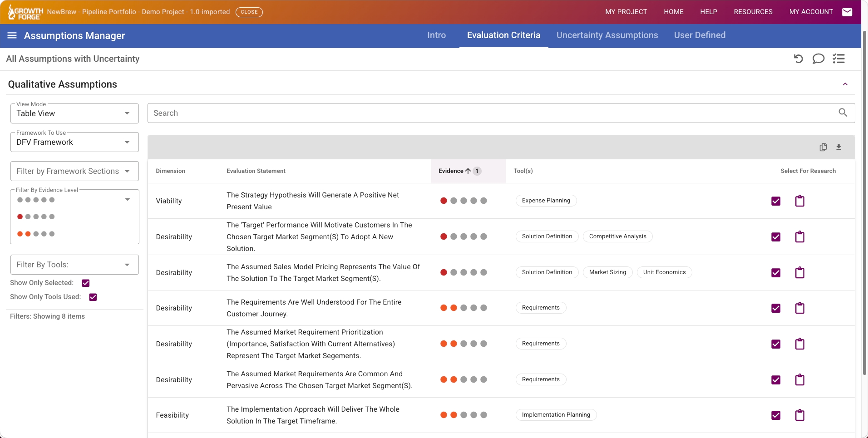Go to HOME in top navigation
This screenshot has height=438, width=868.
coord(673,12)
